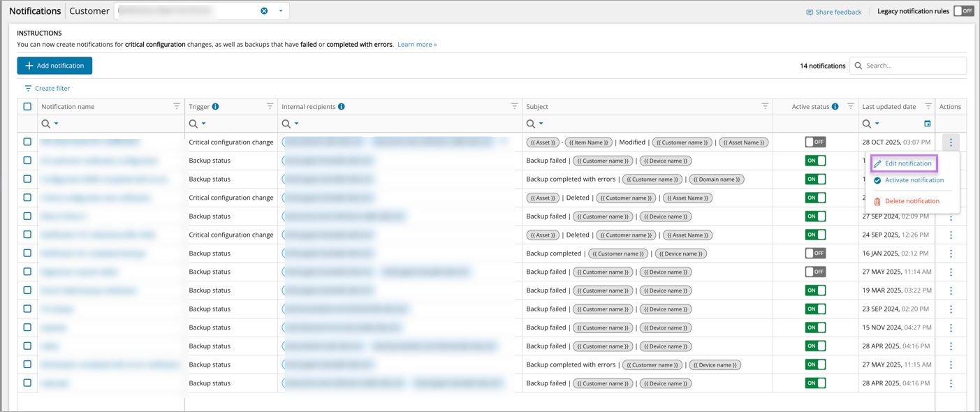Screen dimensions: 980x412
Task: Open the Notification name column filter icon
Action: [x=176, y=106]
